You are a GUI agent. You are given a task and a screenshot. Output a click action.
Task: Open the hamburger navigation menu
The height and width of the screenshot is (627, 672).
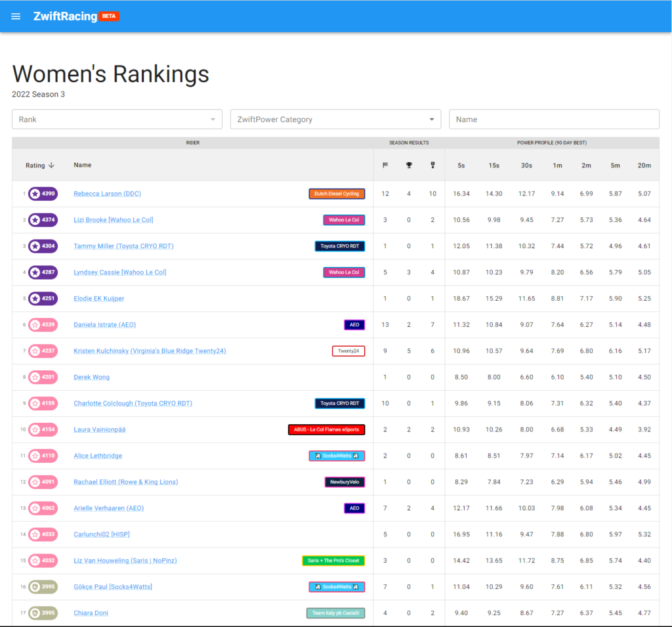tap(16, 16)
